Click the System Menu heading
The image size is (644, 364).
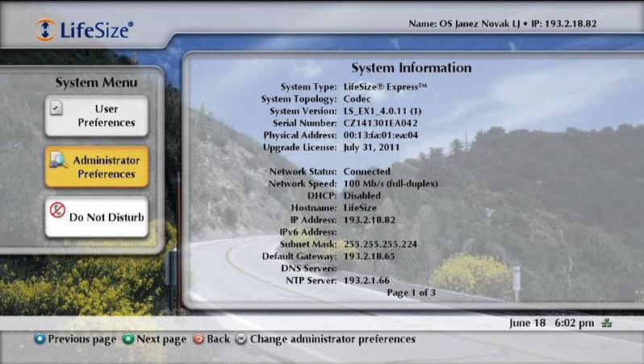97,82
